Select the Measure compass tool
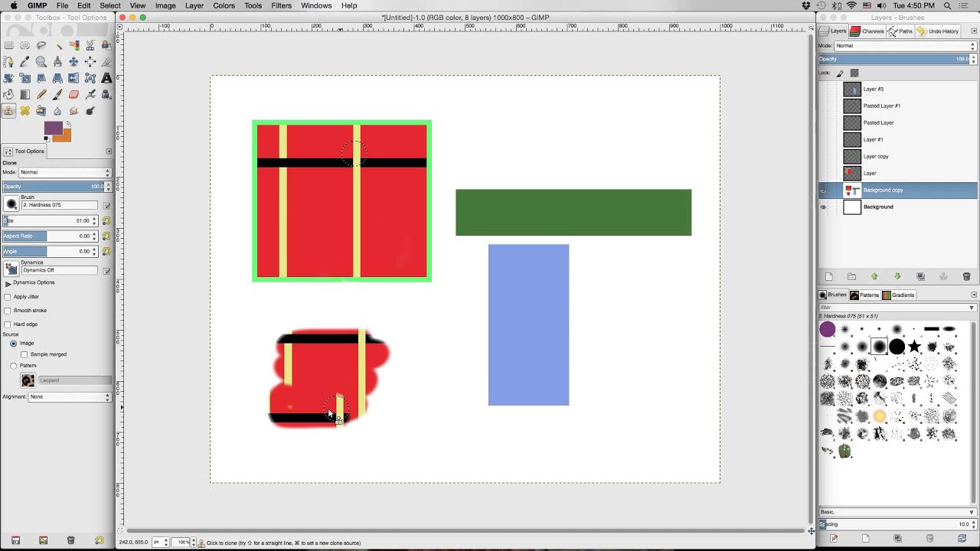 click(x=57, y=61)
